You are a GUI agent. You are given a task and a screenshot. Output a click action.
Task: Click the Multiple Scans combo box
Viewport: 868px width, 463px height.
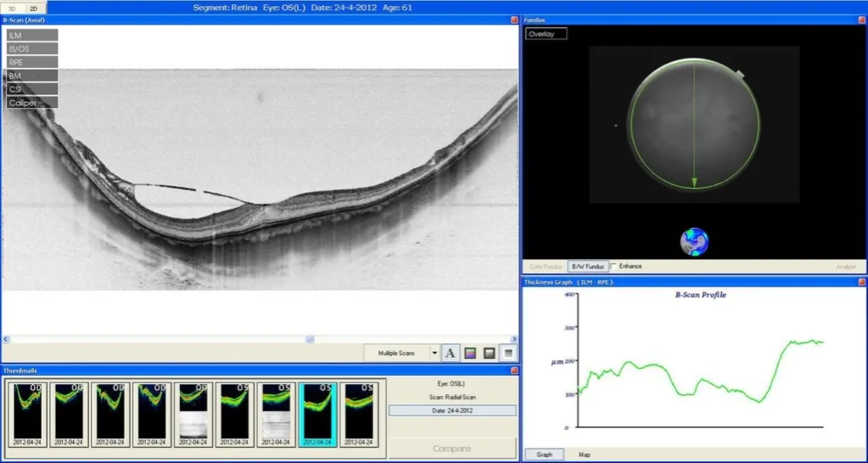point(401,353)
